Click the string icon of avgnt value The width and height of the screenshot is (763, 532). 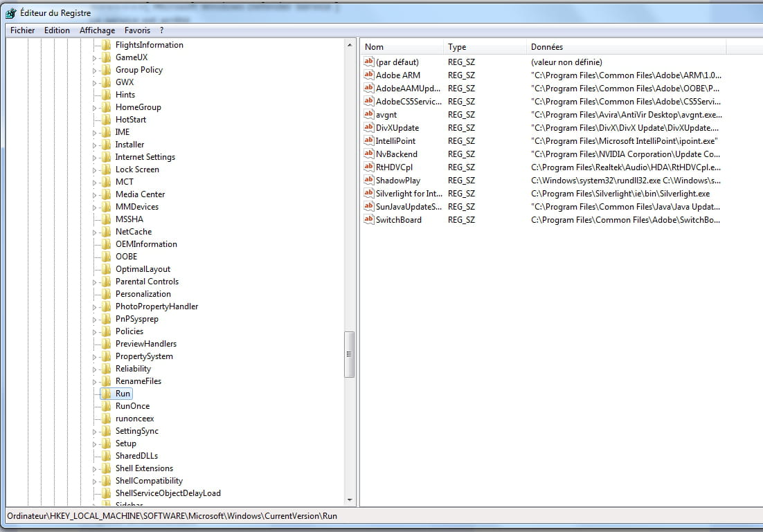[x=369, y=114]
